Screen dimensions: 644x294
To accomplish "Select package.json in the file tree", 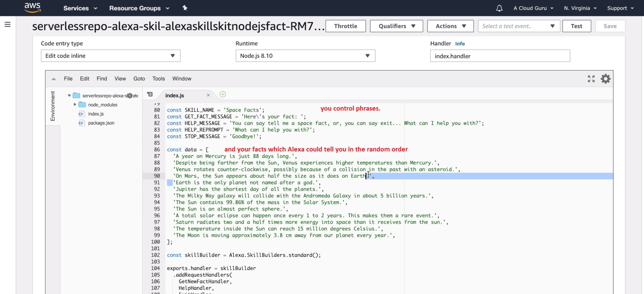I will pyautogui.click(x=101, y=123).
